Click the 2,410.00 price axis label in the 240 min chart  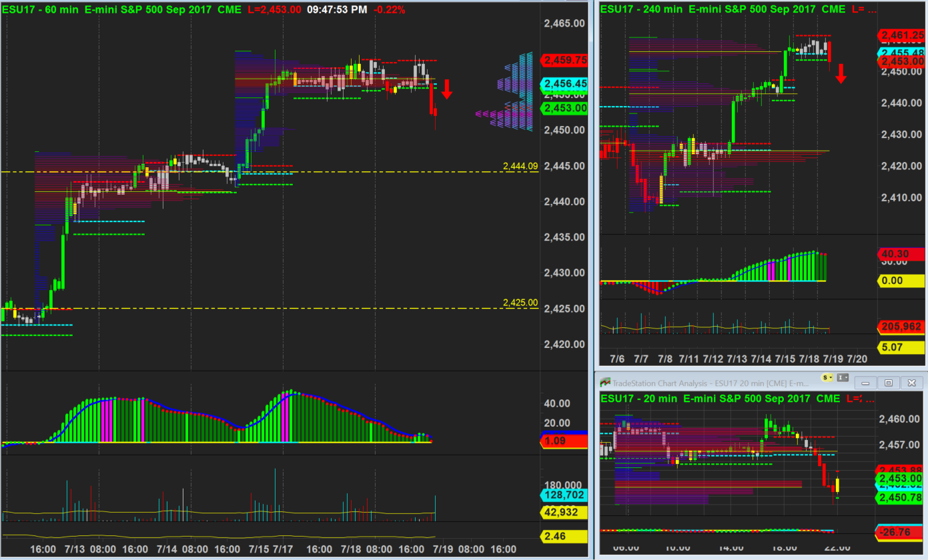(902, 197)
